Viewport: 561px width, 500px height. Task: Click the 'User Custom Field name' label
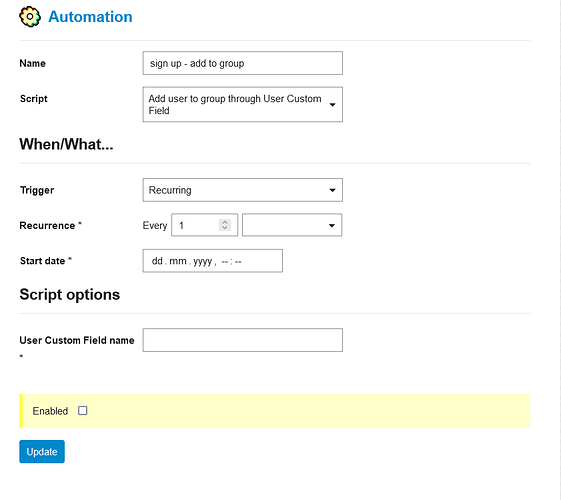[x=77, y=340]
